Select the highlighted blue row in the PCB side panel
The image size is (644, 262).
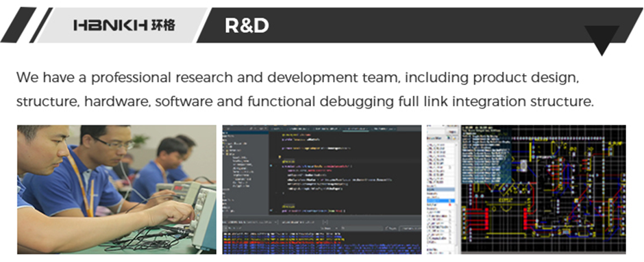[441, 200]
